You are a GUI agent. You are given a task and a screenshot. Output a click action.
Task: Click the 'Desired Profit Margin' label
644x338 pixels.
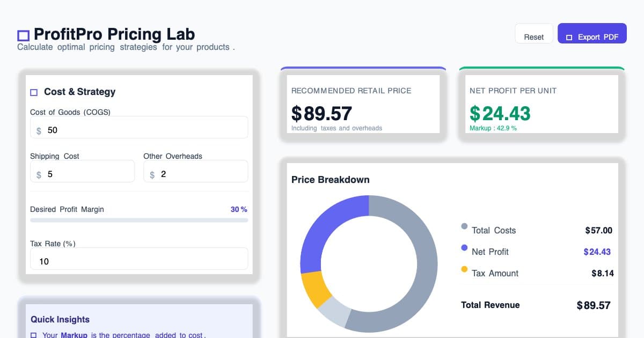coord(67,209)
